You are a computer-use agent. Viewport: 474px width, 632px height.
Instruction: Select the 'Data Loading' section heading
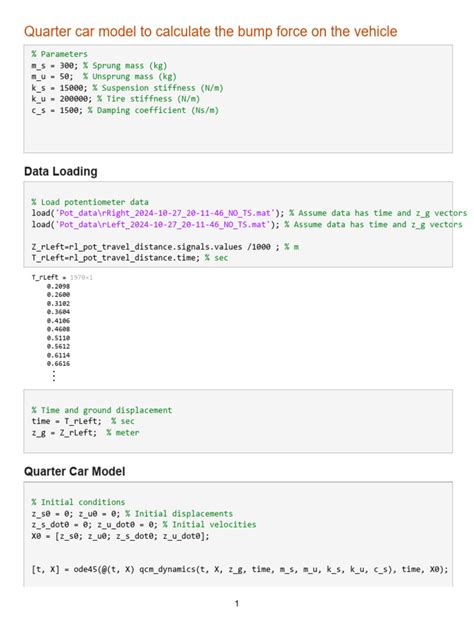(x=61, y=171)
